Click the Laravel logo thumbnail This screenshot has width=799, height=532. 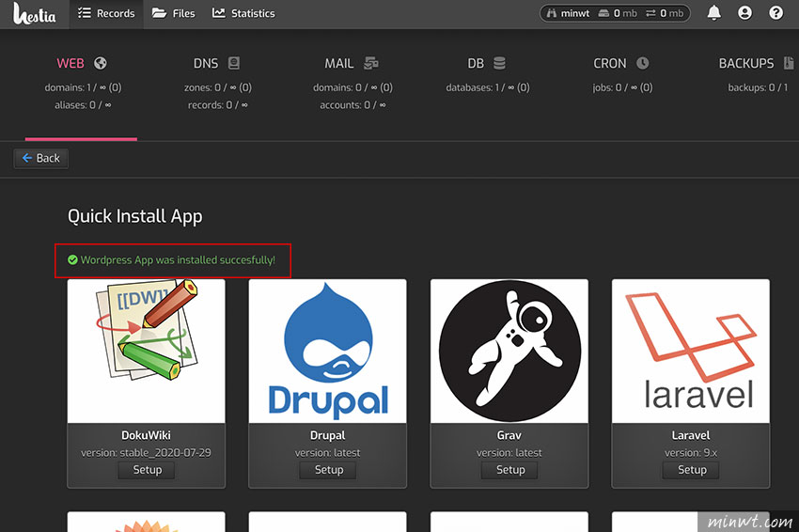pyautogui.click(x=691, y=352)
